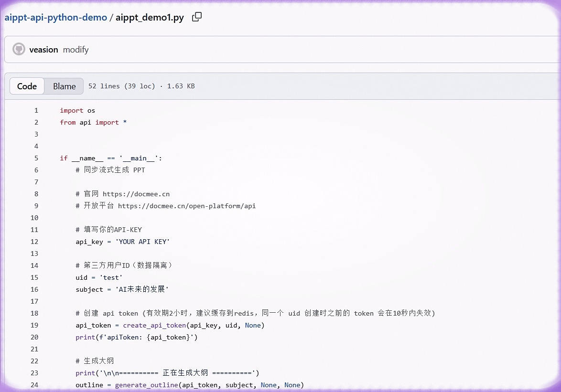Open the veasion author profile link
This screenshot has width=561, height=392.
click(43, 50)
